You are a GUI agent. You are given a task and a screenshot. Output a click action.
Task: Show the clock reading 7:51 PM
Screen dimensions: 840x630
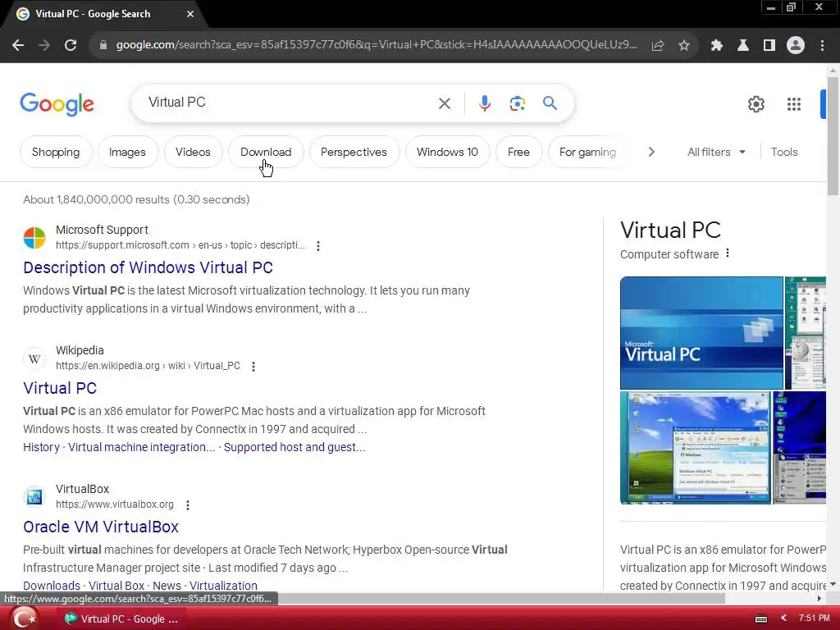(x=814, y=619)
